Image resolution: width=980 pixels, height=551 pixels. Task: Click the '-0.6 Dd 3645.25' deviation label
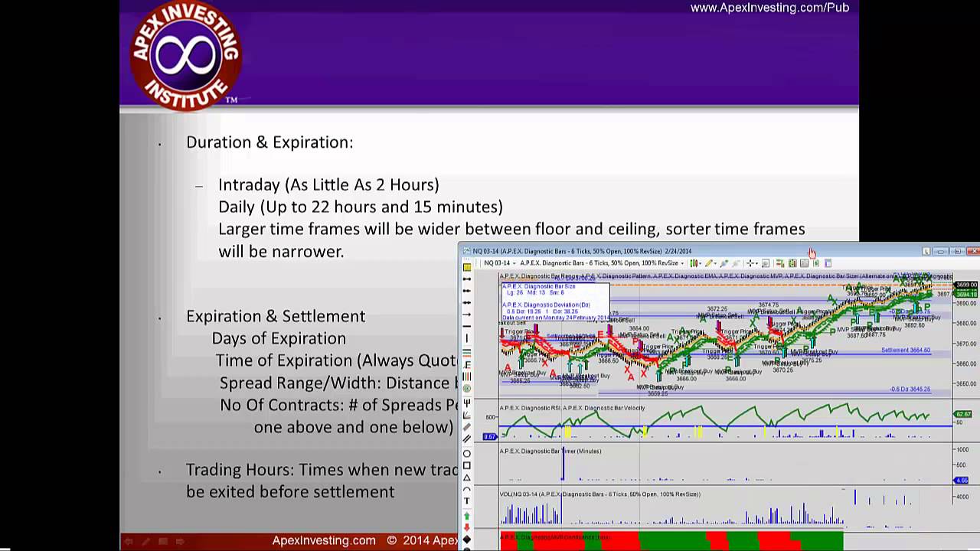point(910,389)
